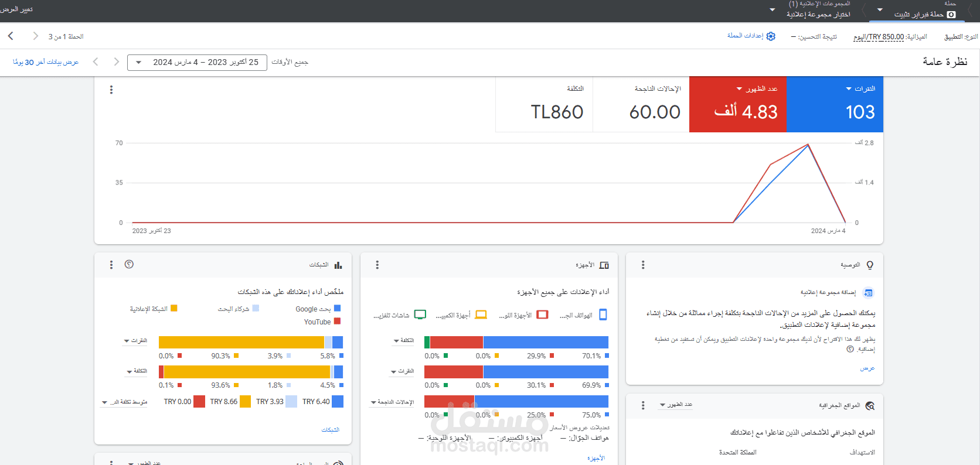
Task: Click the mobile phone legend icon in الأجهزة
Action: pos(604,315)
